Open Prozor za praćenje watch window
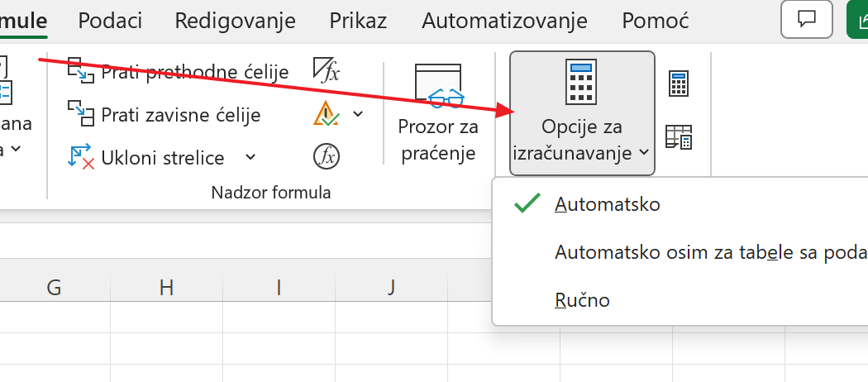This screenshot has width=868, height=382. [x=438, y=113]
